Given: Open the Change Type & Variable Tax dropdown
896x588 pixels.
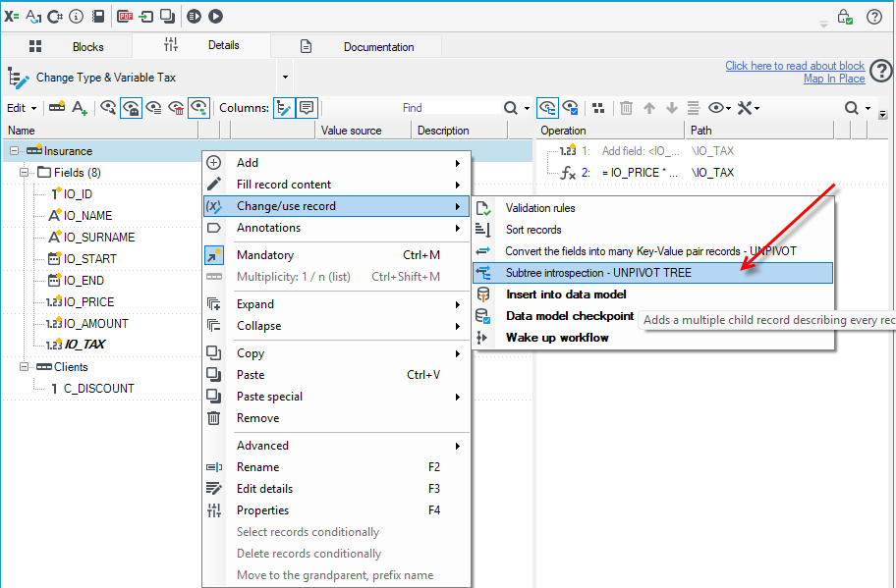Looking at the screenshot, I should [x=285, y=78].
